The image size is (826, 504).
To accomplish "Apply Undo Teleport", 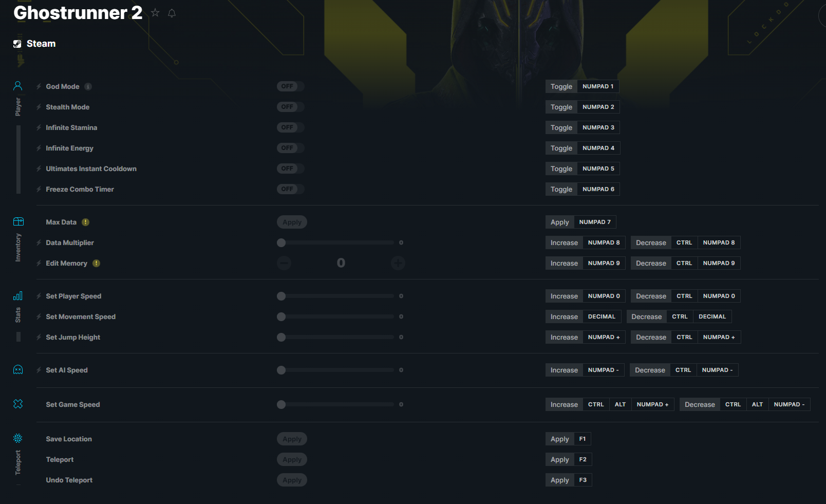I will tap(292, 480).
